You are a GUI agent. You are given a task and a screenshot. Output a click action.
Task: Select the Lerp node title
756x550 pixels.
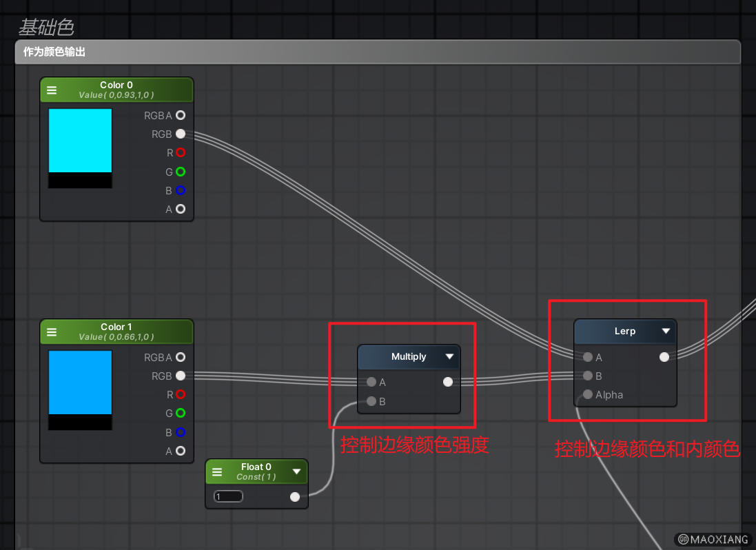[624, 331]
